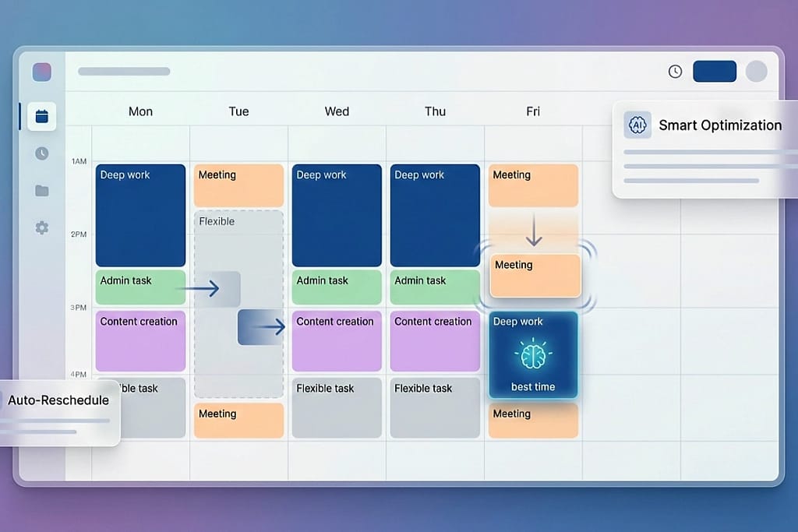Image resolution: width=798 pixels, height=532 pixels.
Task: Click the 2PM time label on the timeline
Action: click(x=78, y=234)
